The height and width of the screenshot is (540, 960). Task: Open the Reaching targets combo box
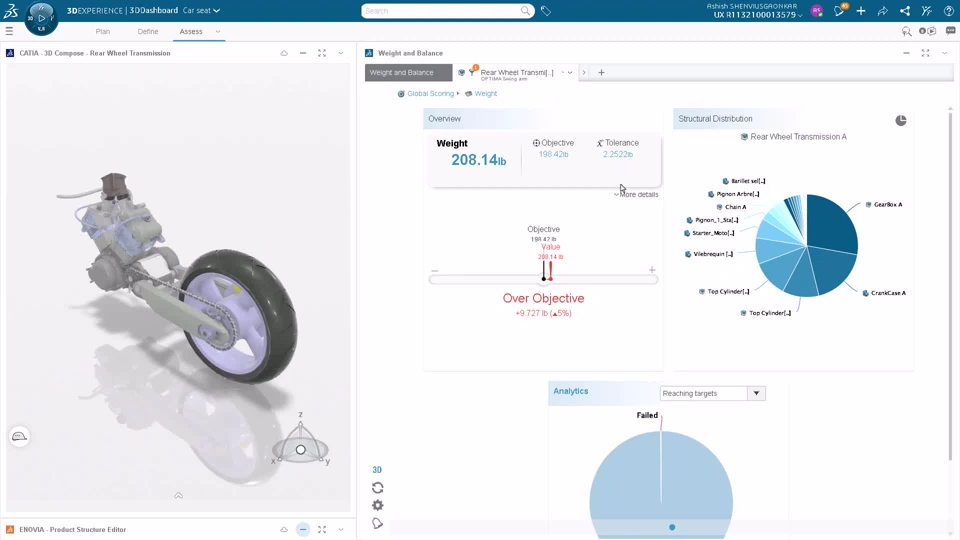pyautogui.click(x=713, y=393)
